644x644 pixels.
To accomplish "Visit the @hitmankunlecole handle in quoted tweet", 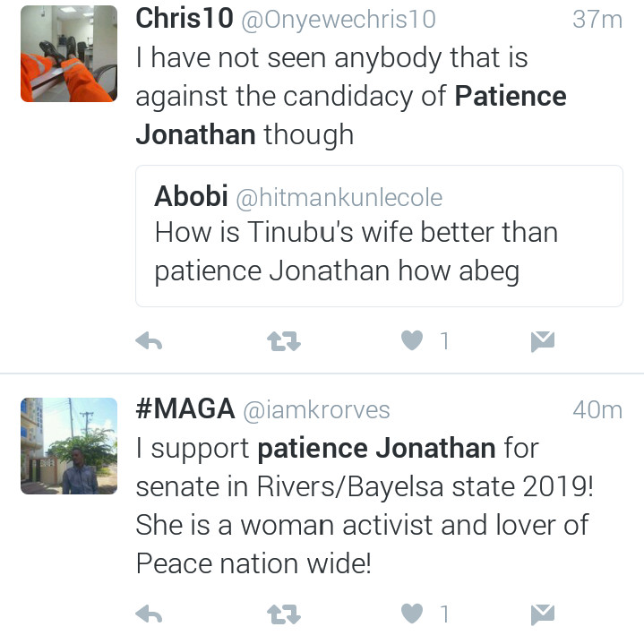I will coord(339,198).
